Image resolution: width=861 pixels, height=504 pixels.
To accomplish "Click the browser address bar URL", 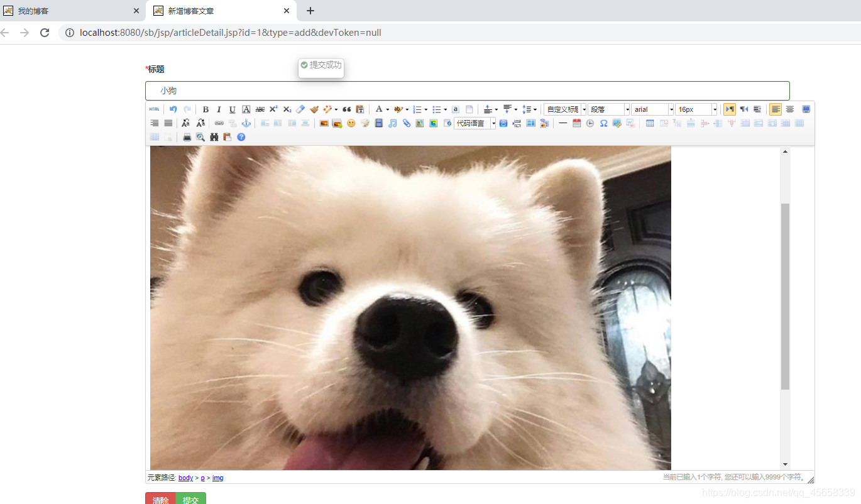I will (x=230, y=33).
